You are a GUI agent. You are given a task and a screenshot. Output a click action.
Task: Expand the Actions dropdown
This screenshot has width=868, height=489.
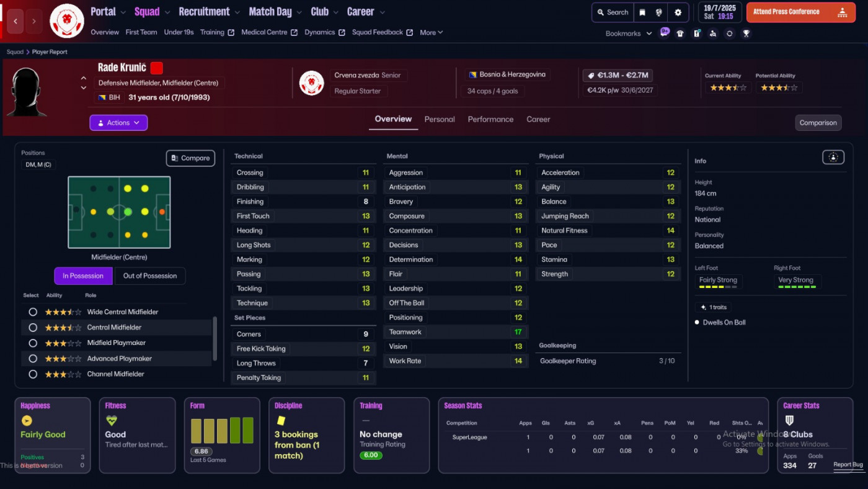coord(118,123)
